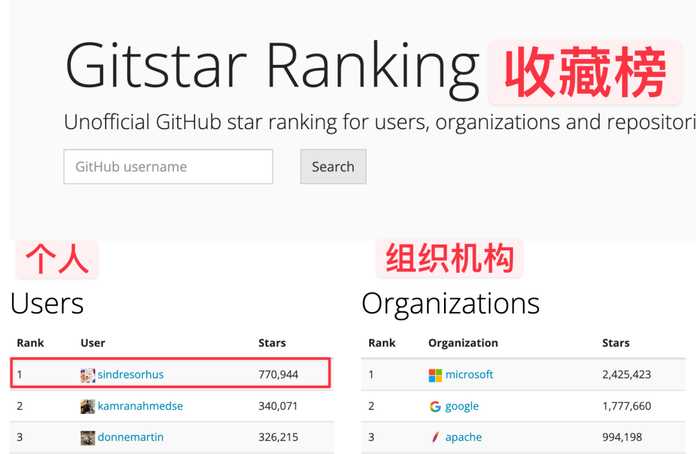Open the donnemartin user link
Image resolution: width=696 pixels, height=454 pixels.
[x=130, y=437]
